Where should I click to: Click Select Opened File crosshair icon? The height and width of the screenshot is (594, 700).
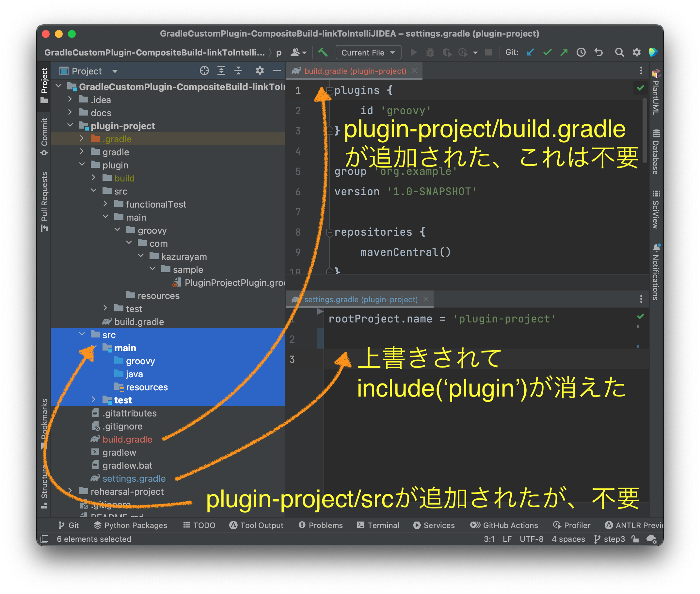[x=204, y=71]
